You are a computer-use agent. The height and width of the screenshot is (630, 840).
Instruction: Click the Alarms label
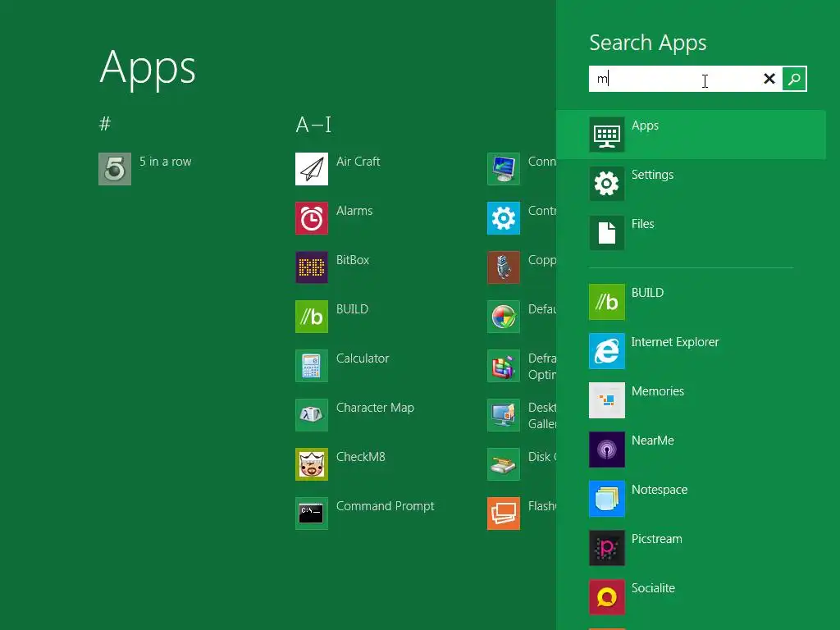click(354, 211)
